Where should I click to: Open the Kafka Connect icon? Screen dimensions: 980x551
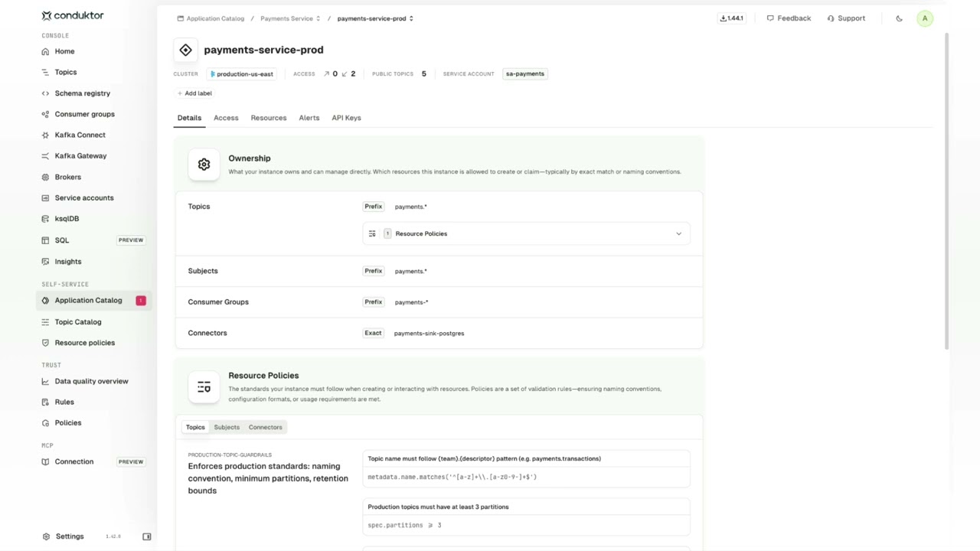point(46,135)
